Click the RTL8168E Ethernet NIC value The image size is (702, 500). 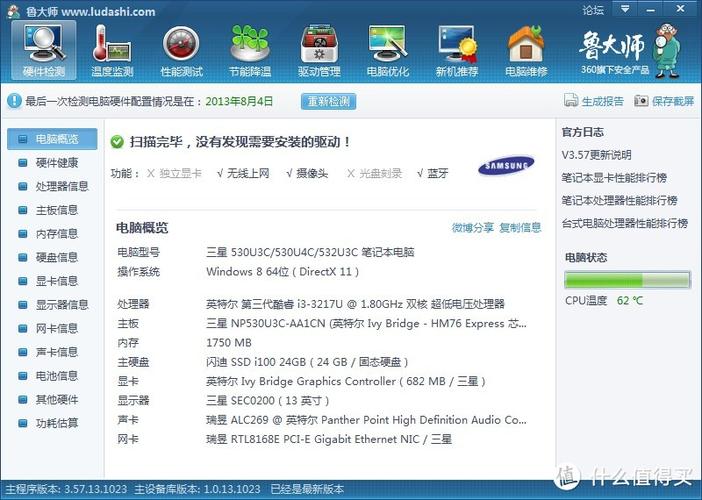[x=329, y=439]
